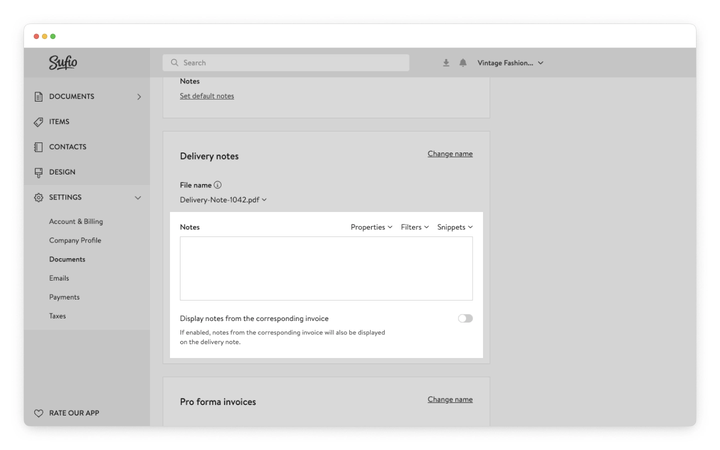The width and height of the screenshot is (720, 450).
Task: Open the Vintage Fashion account dropdown
Action: [x=510, y=63]
